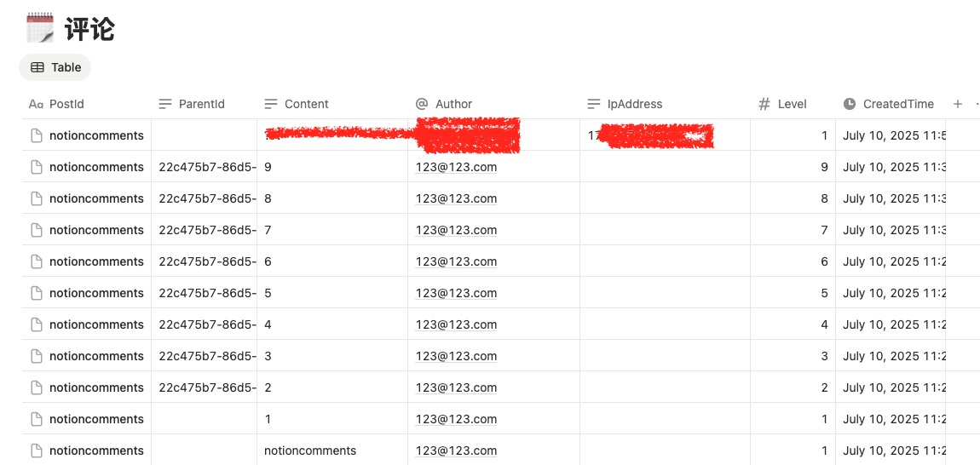980x465 pixels.
Task: Open the Content column header menu
Action: coord(306,104)
